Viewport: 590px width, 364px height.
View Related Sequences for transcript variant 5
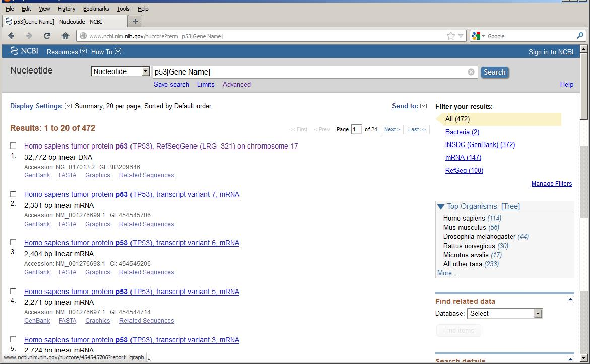click(147, 320)
